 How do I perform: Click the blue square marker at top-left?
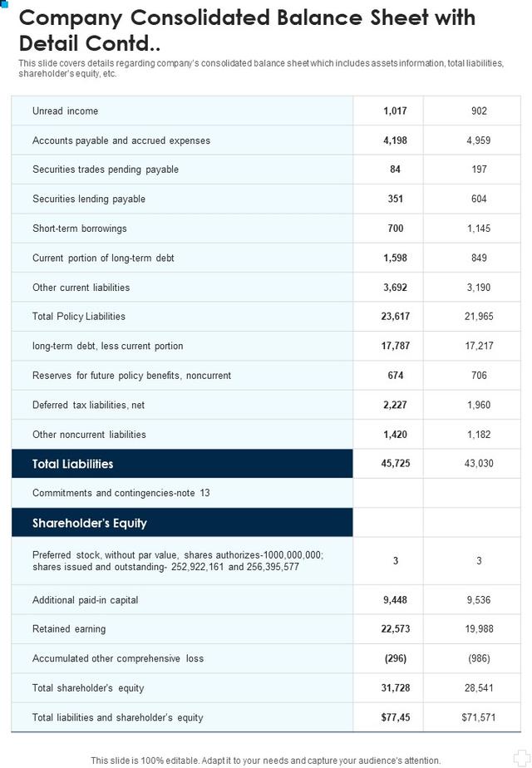[4, 4]
